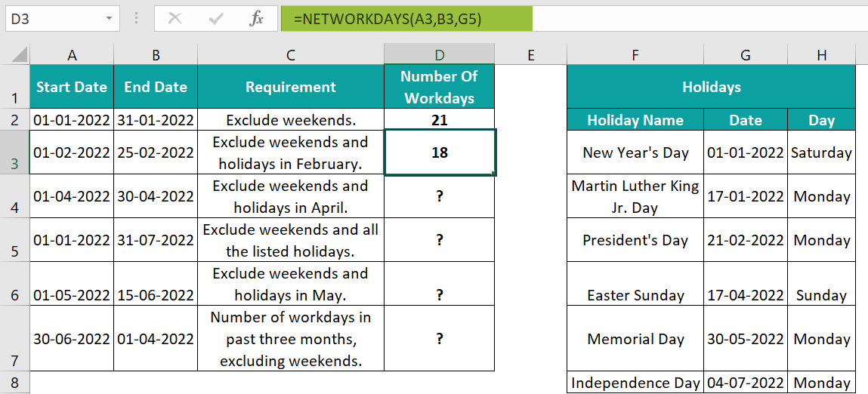
Task: Select row 8 header
Action: tap(15, 383)
